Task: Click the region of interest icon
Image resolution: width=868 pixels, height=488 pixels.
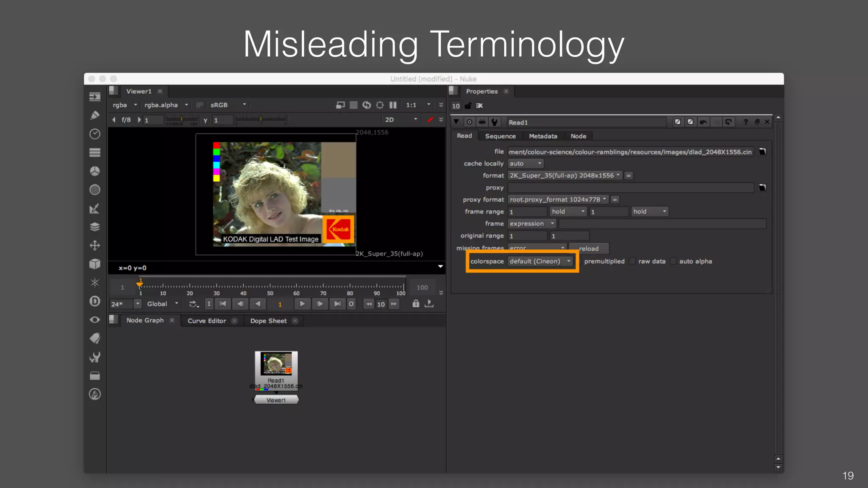Action: coord(380,105)
